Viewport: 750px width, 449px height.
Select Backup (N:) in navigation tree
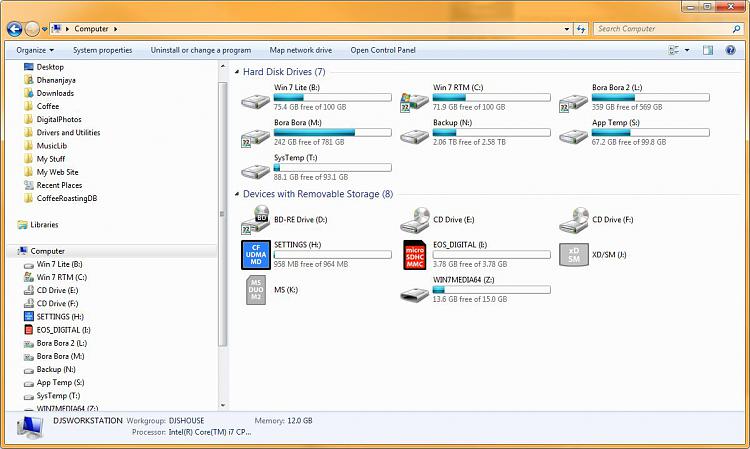tap(56, 369)
